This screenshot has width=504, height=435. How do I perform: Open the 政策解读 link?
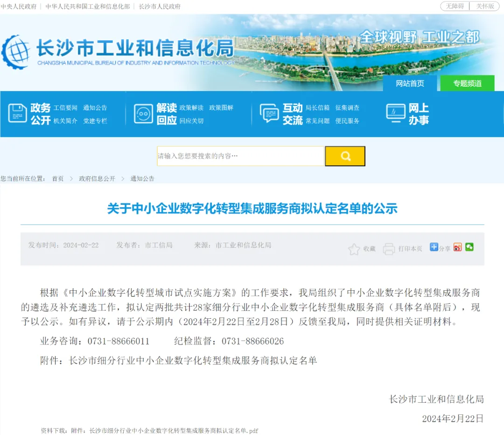pos(191,108)
